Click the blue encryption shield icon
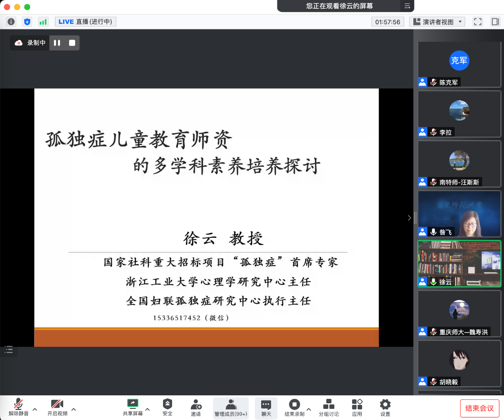Image resolution: width=504 pixels, height=420 pixels. (x=27, y=22)
